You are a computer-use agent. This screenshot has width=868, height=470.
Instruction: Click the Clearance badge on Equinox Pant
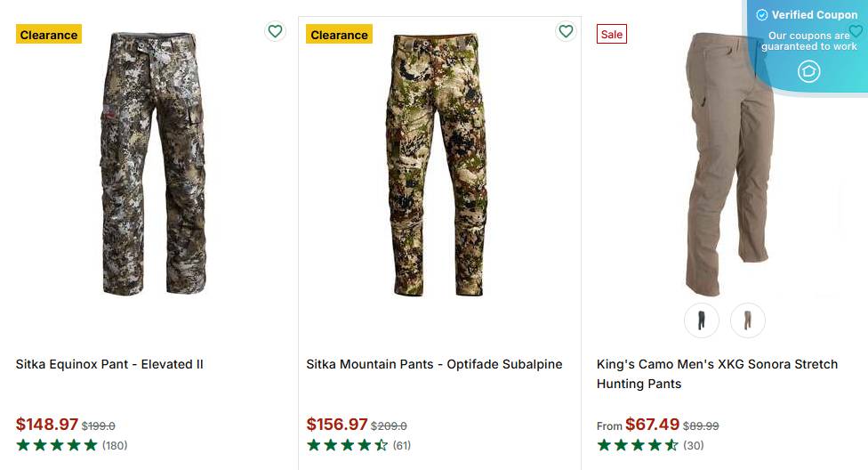point(49,35)
